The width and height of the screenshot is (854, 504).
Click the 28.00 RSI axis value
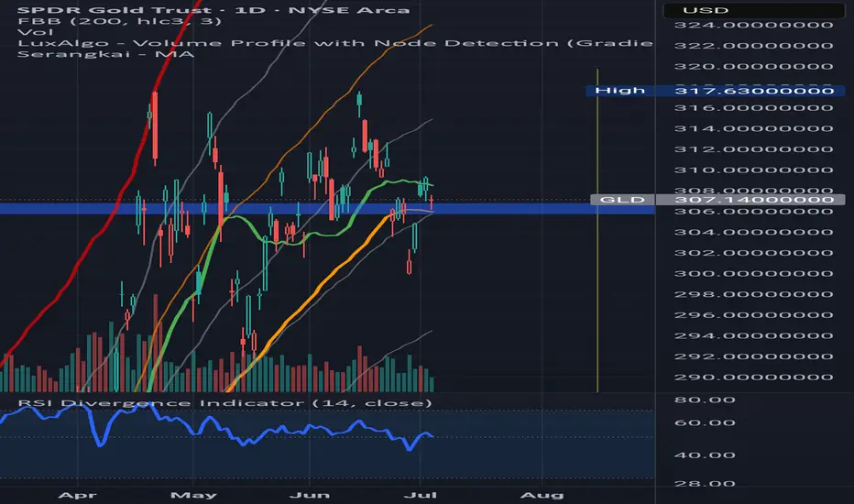tap(705, 483)
